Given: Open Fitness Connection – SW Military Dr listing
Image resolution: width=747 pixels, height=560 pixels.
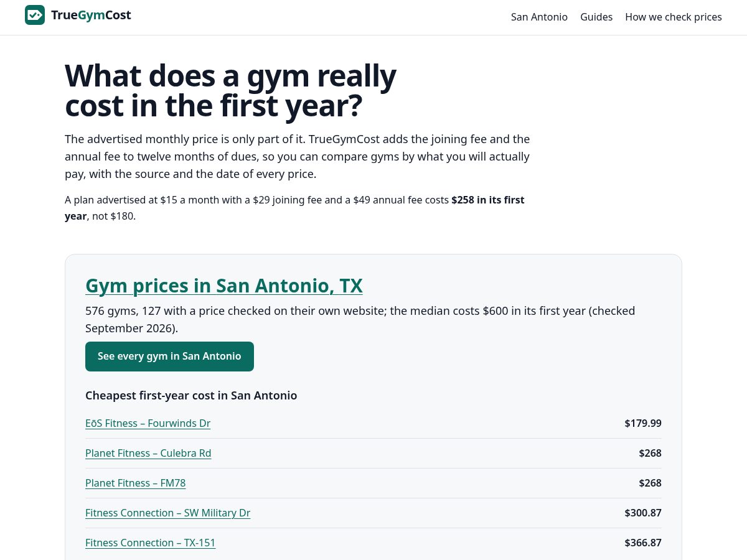Looking at the screenshot, I should click(x=167, y=513).
